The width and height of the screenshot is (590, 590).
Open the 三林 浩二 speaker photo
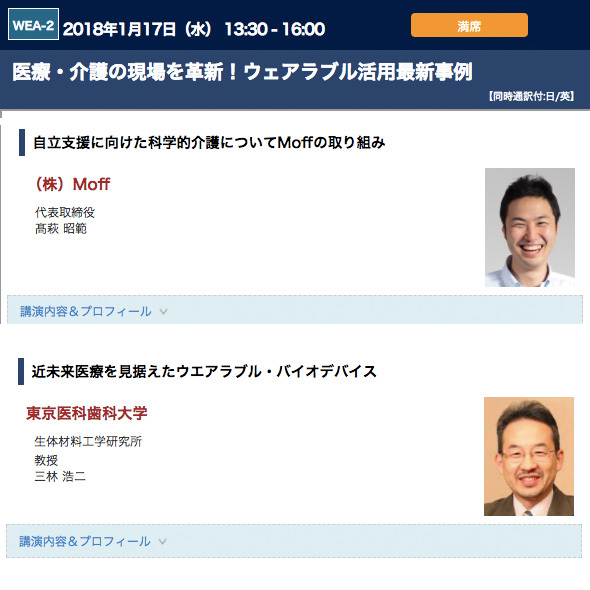[529, 456]
